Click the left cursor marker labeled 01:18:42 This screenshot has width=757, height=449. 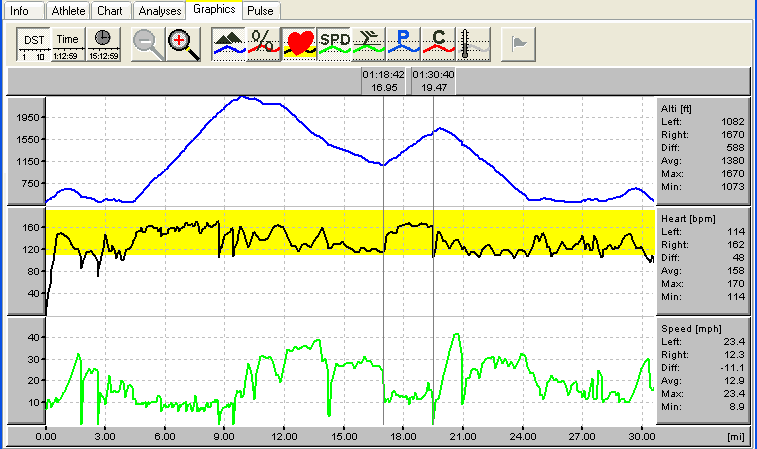point(384,81)
